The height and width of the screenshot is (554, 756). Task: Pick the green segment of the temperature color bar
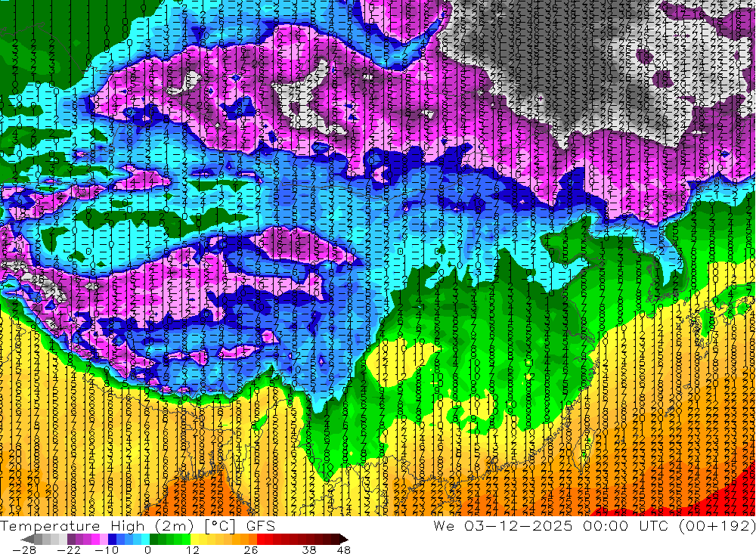(x=170, y=540)
